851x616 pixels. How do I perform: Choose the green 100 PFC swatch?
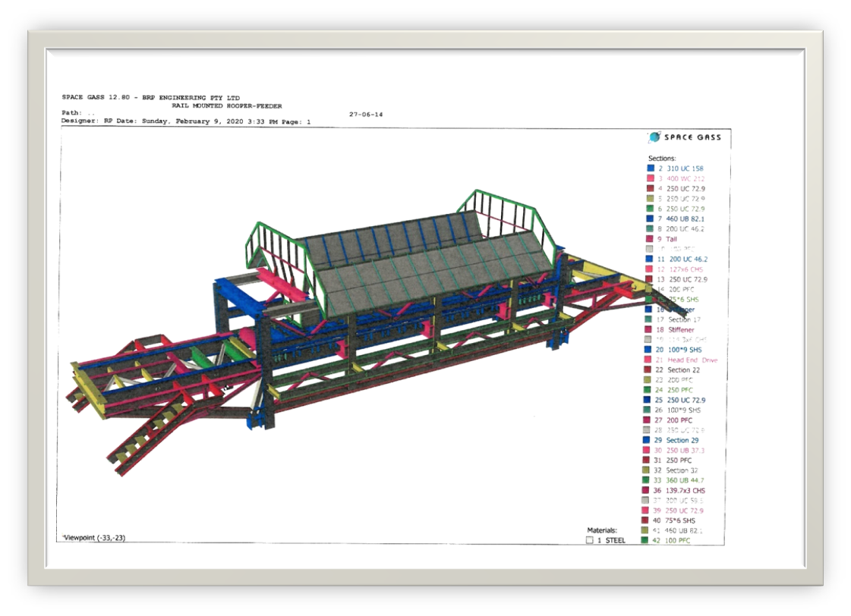(645, 540)
